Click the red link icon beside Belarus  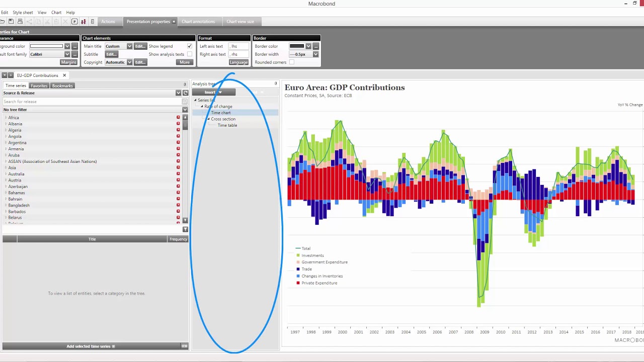pos(178,218)
